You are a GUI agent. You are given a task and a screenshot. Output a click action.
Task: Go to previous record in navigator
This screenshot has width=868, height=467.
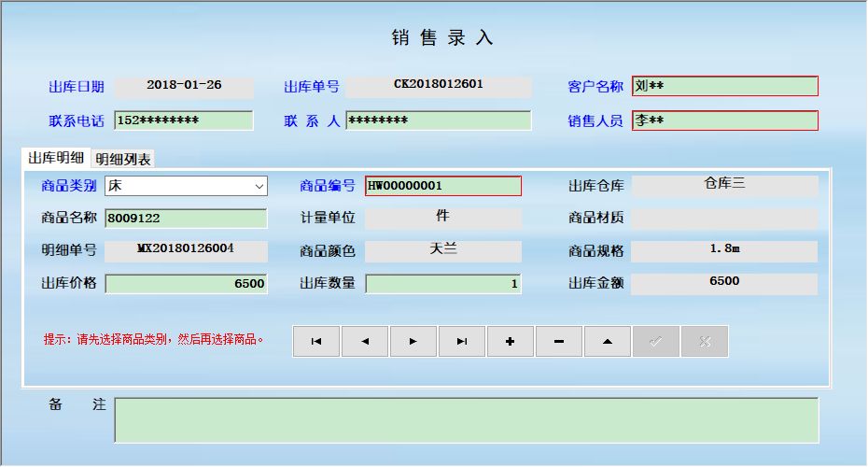365,342
